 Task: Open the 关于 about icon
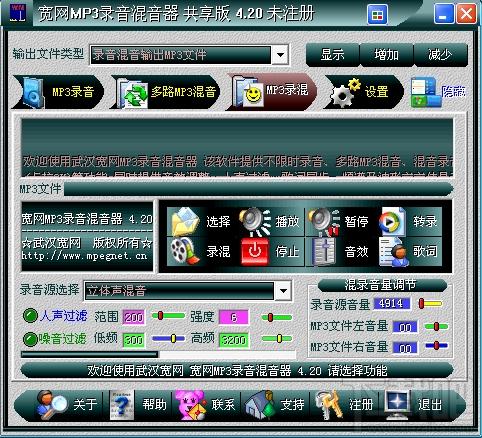(x=52, y=405)
